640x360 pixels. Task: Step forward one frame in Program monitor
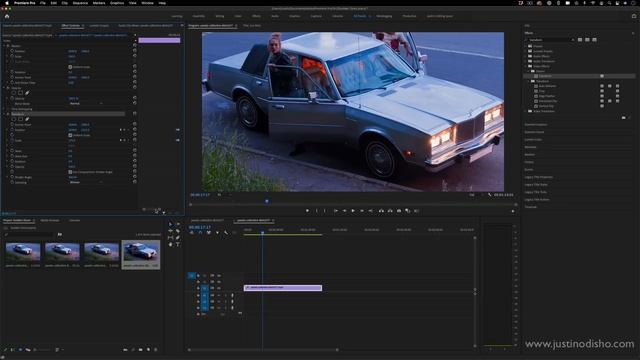pyautogui.click(x=362, y=211)
